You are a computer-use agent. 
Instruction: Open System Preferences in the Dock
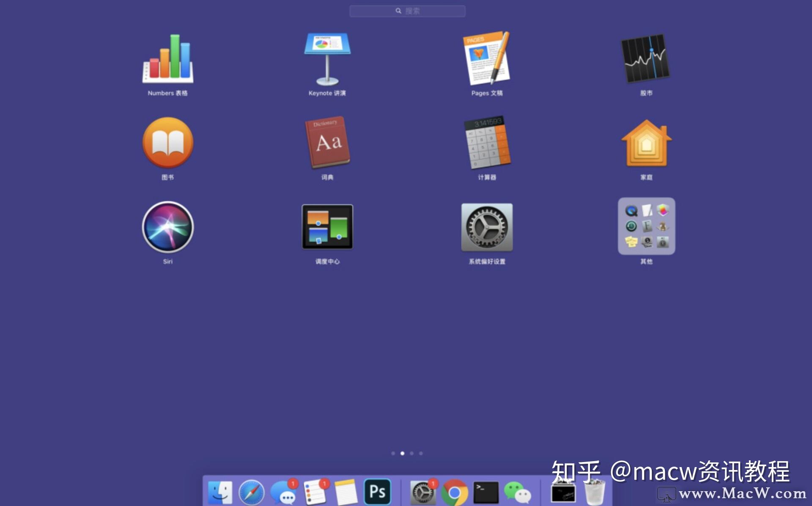pyautogui.click(x=423, y=492)
